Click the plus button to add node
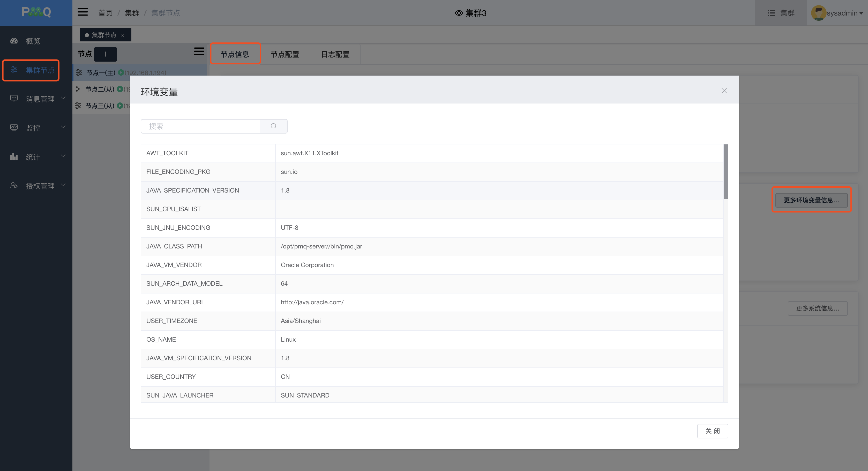 tap(105, 54)
